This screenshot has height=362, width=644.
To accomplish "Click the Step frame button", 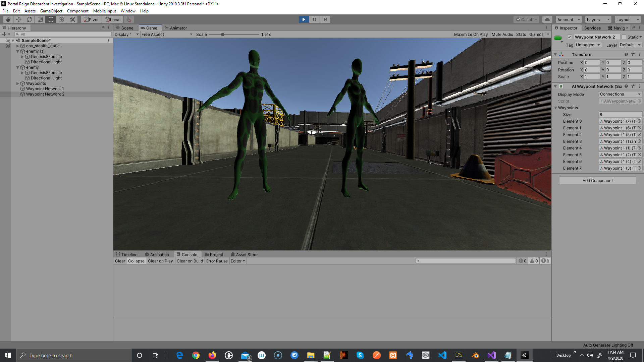I will pyautogui.click(x=325, y=19).
